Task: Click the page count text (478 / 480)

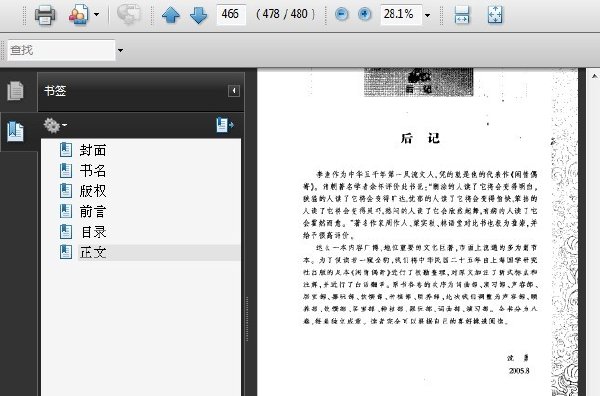Action: 285,15
